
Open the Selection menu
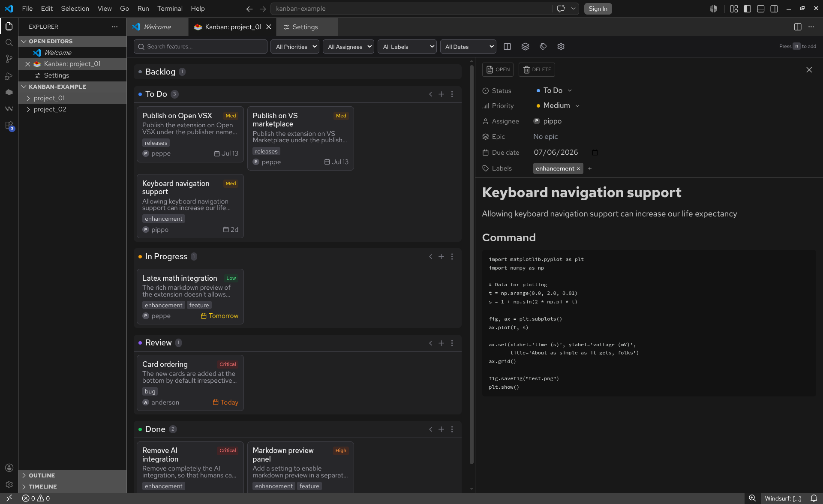75,9
